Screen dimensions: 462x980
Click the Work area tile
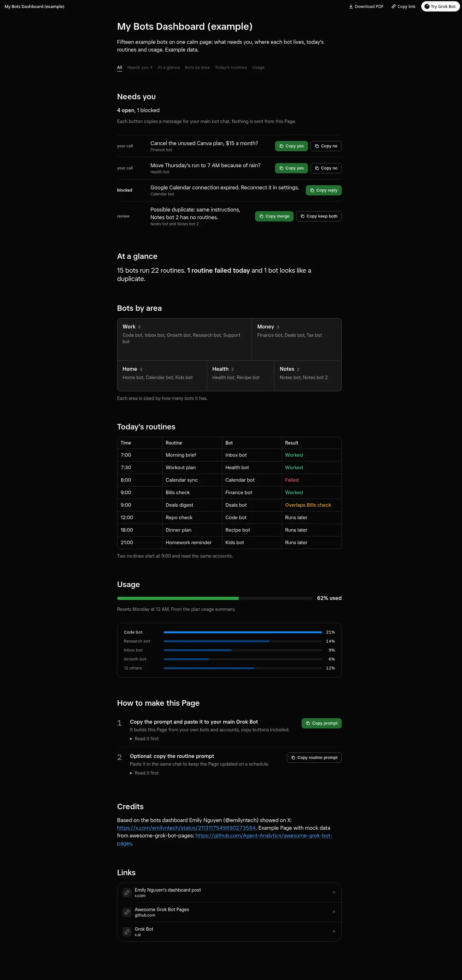(x=184, y=339)
